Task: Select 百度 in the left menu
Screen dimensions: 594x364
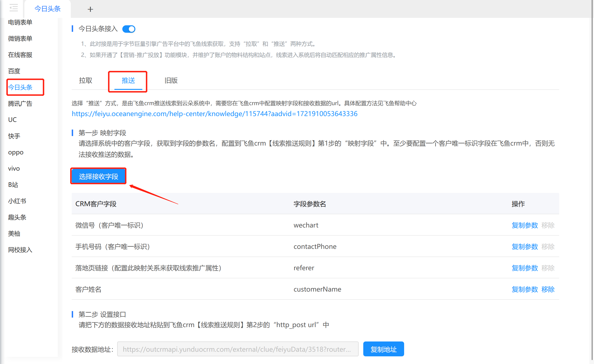Action: tap(14, 71)
